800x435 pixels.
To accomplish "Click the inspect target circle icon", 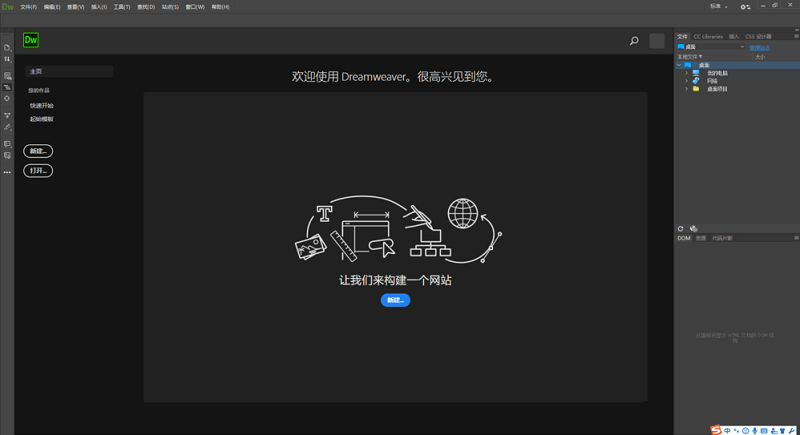I will coord(7,98).
